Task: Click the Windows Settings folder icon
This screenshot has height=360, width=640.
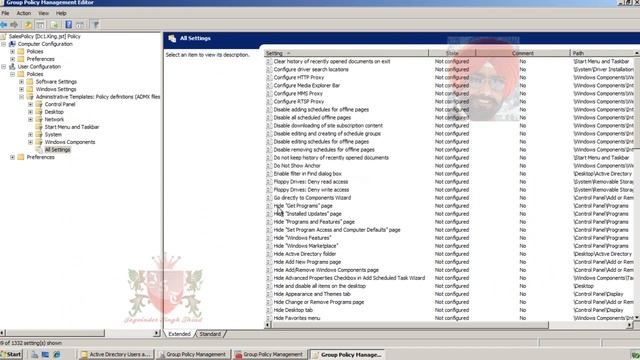Action: tap(30, 89)
